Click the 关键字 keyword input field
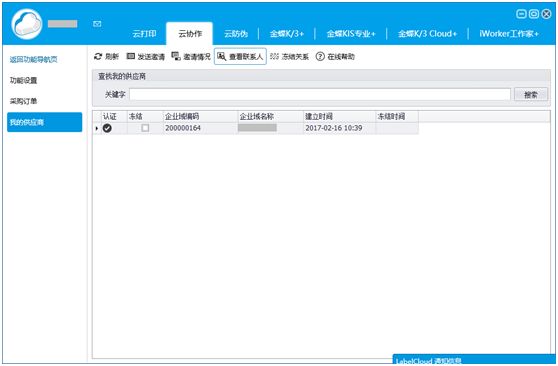Viewport: 558px width, 366px height. point(320,94)
